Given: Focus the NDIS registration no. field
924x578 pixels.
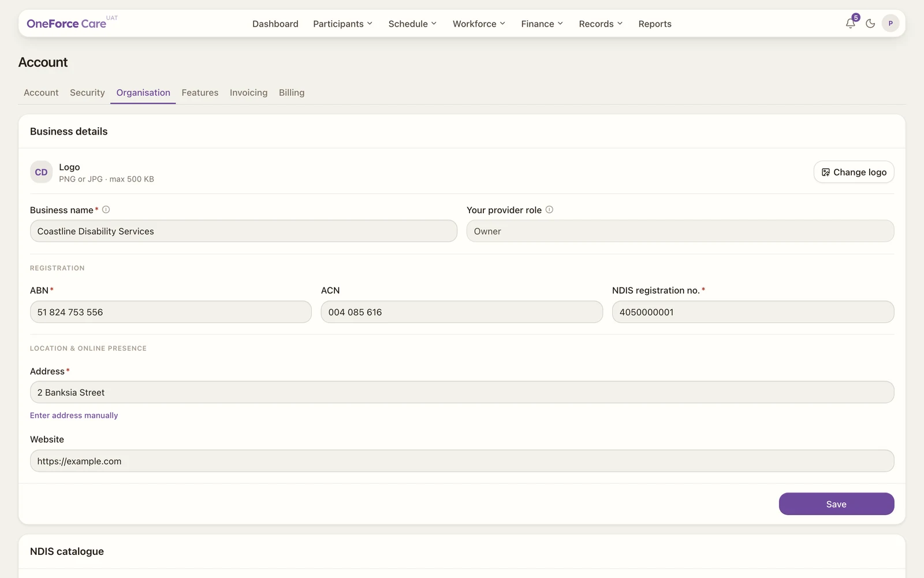Looking at the screenshot, I should 753,312.
